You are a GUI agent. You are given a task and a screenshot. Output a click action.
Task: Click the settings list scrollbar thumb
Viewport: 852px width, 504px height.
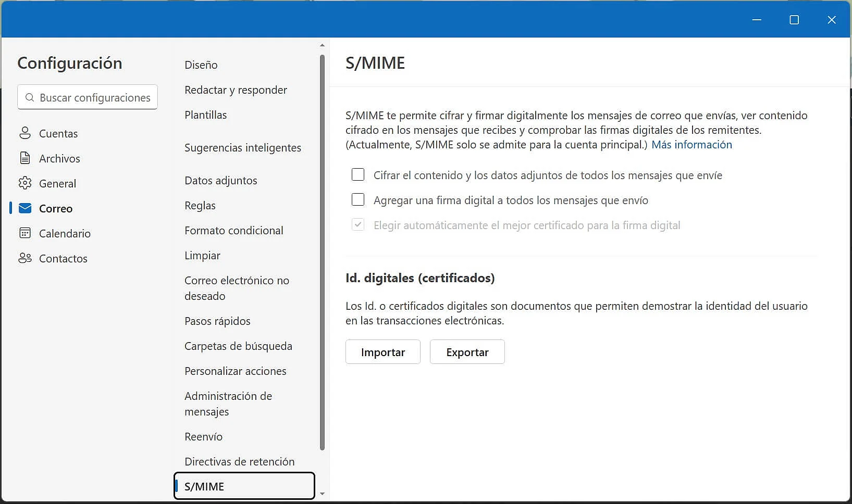pyautogui.click(x=322, y=253)
